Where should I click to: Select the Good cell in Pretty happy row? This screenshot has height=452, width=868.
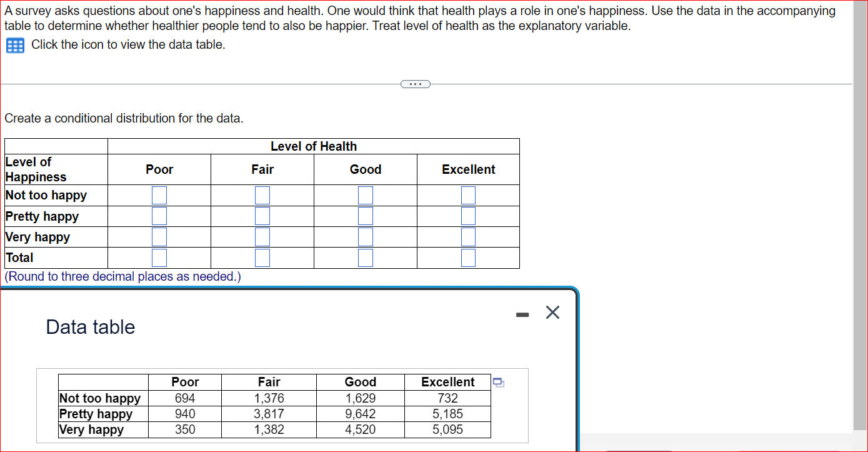tap(365, 216)
